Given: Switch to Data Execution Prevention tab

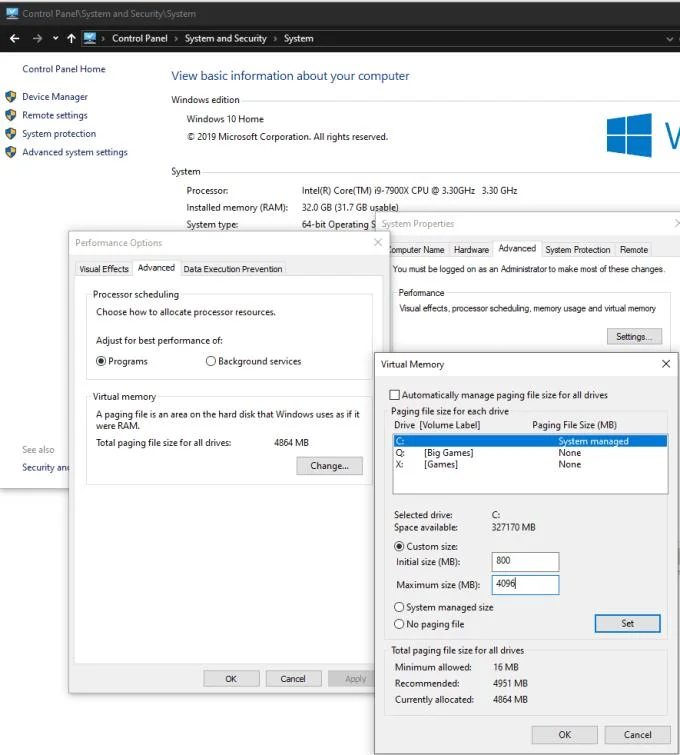Looking at the screenshot, I should 233,269.
